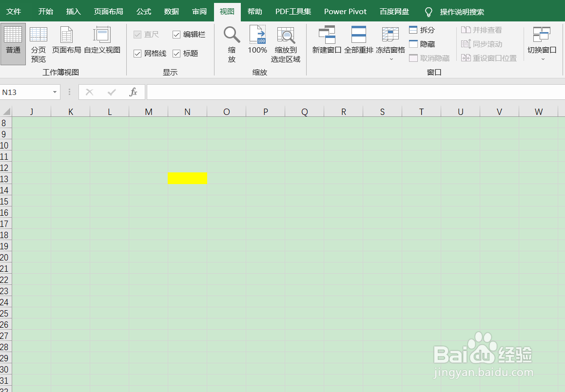Hide the current window (隐藏)

tap(422, 44)
